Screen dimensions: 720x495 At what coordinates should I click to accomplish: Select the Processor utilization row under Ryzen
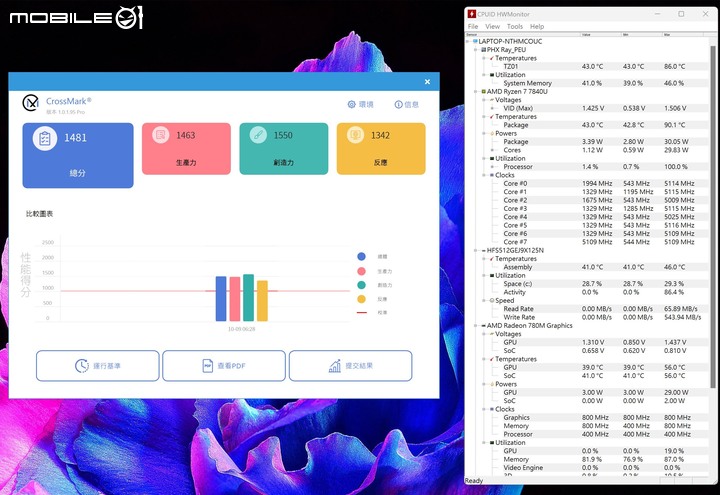point(587,167)
